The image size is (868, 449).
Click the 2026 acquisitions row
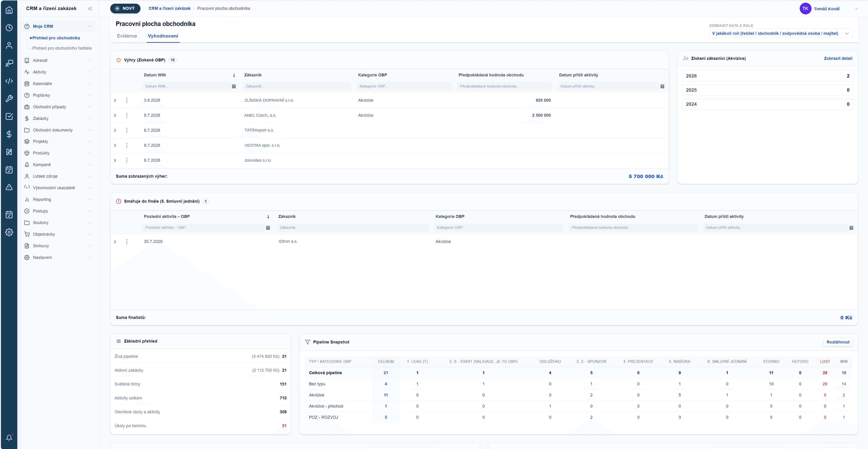[x=767, y=76]
